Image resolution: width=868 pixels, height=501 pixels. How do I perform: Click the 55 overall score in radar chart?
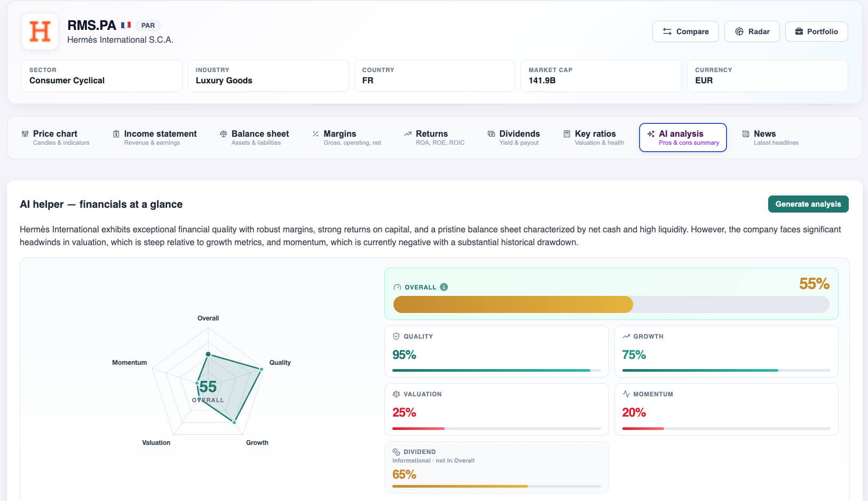click(x=208, y=387)
